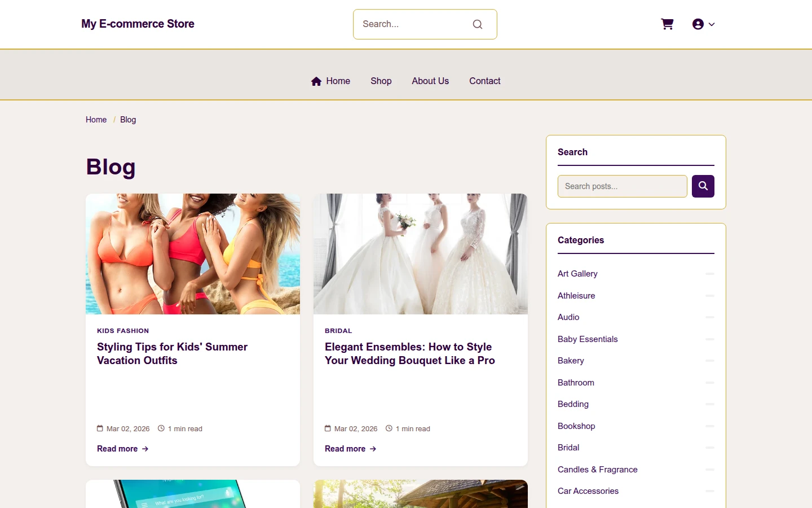The image size is (812, 508).
Task: Focus the Search posts... input
Action: pyautogui.click(x=623, y=186)
